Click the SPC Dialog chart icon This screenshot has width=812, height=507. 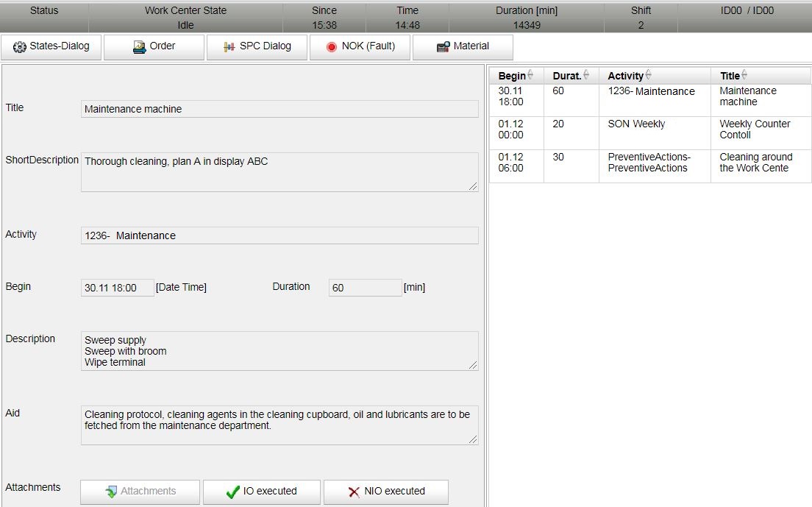(229, 47)
